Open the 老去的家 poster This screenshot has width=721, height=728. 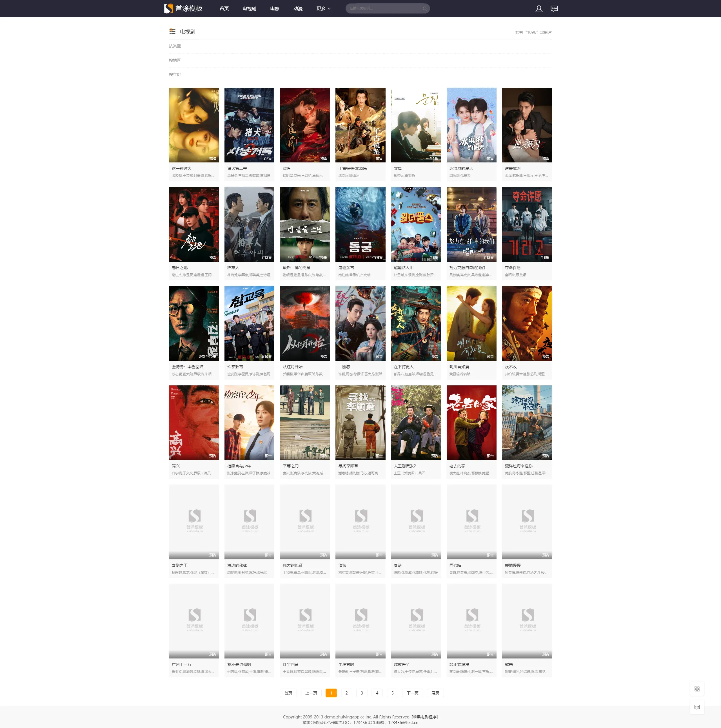click(471, 422)
